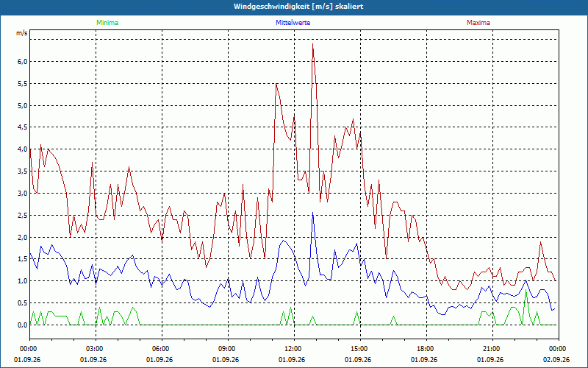Click the 2,0 y-axis value
588x368 pixels.
pos(23,237)
